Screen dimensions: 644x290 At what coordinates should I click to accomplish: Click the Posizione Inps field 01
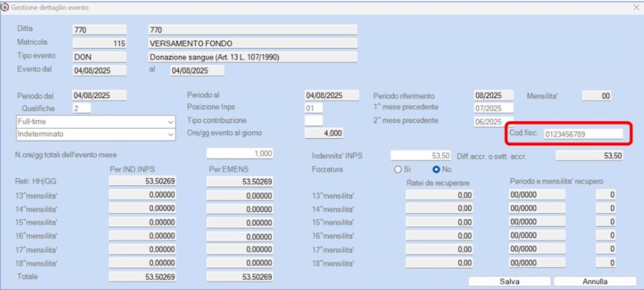314,109
